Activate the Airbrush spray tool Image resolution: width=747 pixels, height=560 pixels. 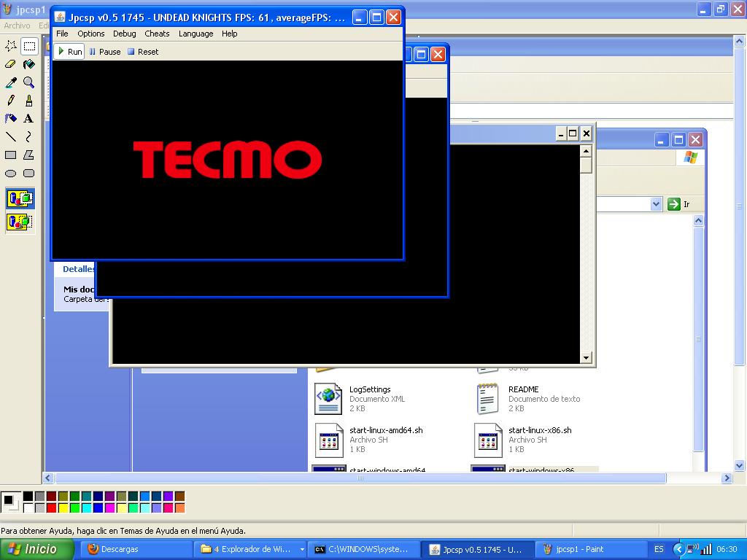tap(29, 101)
